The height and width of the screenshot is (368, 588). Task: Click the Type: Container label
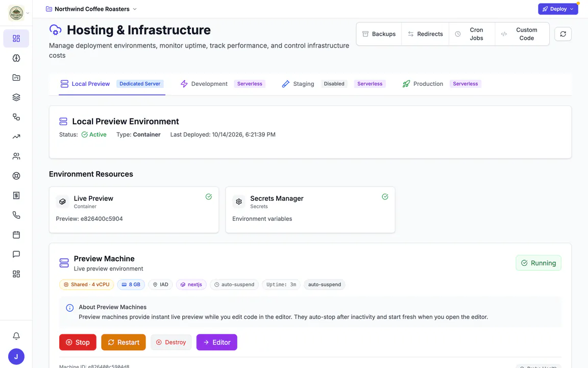[x=138, y=134]
